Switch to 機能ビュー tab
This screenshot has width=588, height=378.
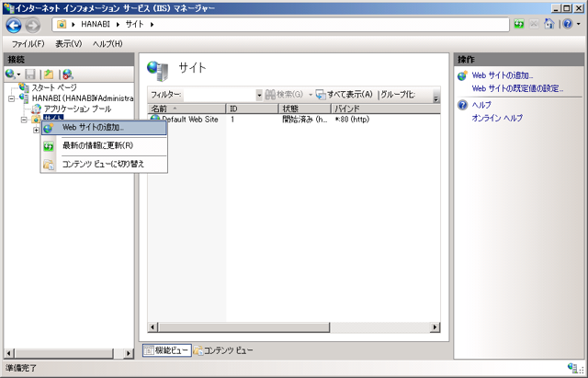pos(167,350)
